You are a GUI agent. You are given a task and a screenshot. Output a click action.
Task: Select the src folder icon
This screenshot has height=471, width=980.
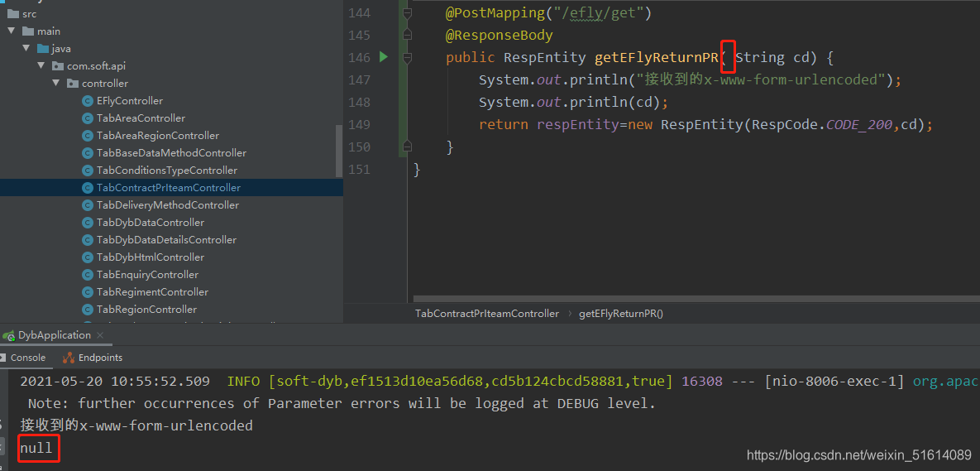click(12, 13)
